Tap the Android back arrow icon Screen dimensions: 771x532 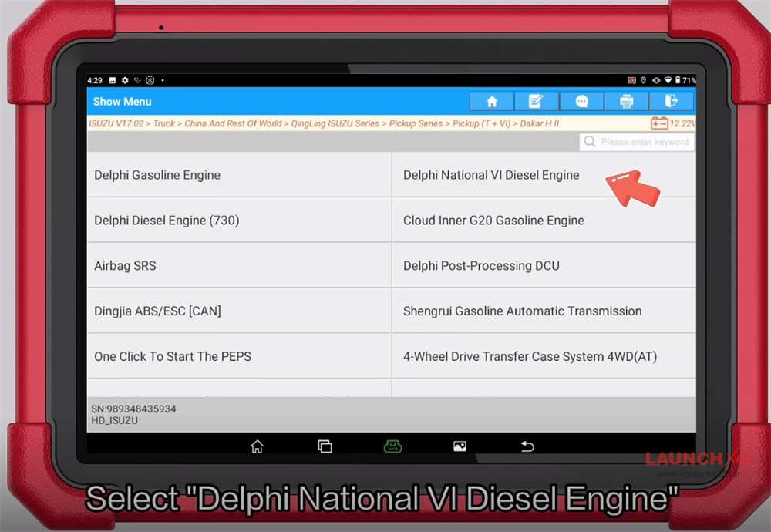coord(527,446)
